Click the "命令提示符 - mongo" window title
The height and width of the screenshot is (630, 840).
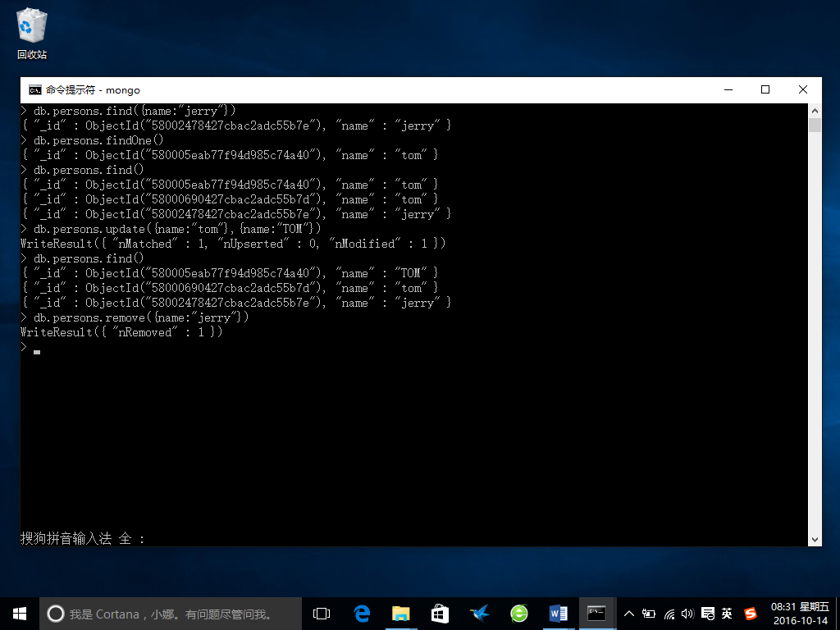coord(93,90)
